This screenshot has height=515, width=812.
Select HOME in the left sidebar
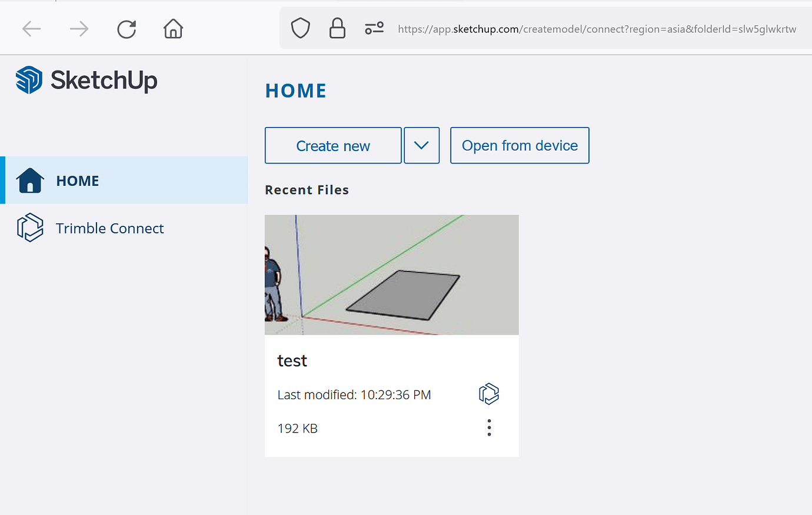[x=77, y=180]
